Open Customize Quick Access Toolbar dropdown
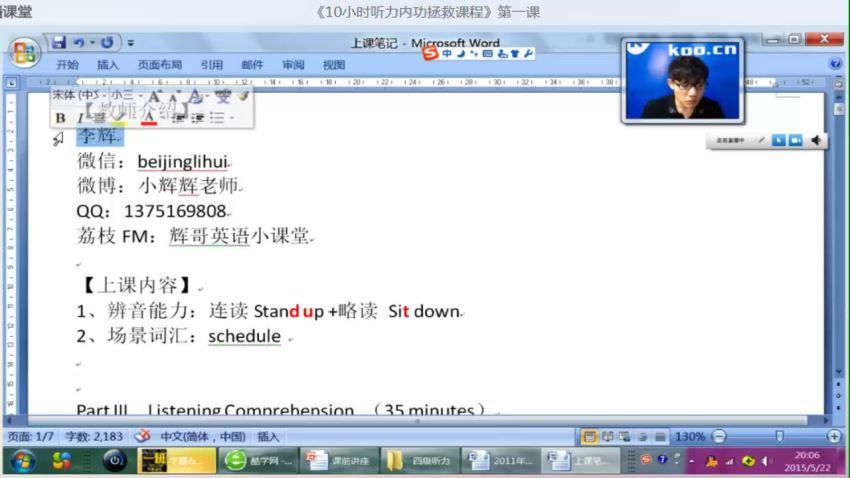 point(131,43)
